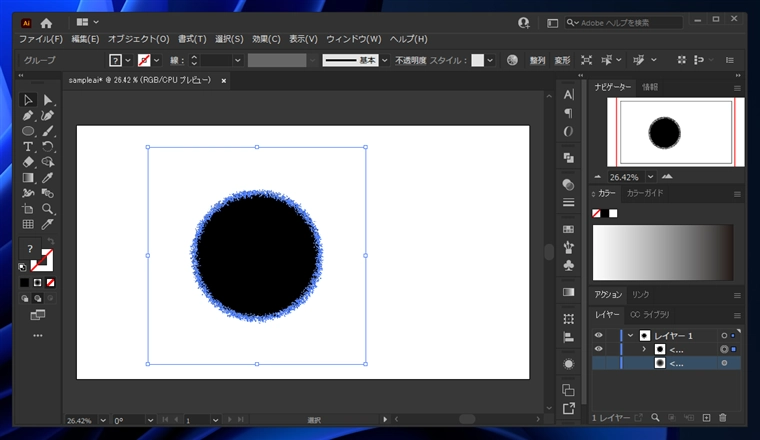This screenshot has width=760, height=440.
Task: Open the Edit Toolbar three dots
Action: click(38, 335)
